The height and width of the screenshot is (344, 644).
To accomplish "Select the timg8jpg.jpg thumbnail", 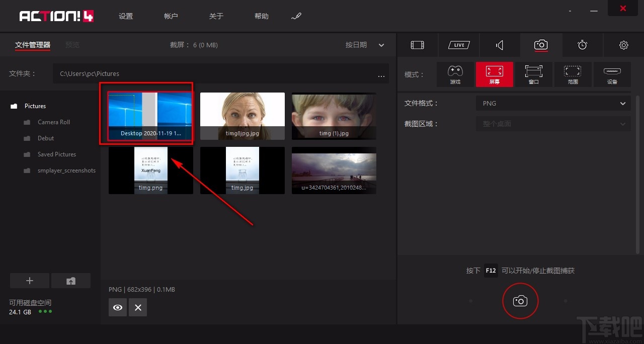I will pos(243,116).
